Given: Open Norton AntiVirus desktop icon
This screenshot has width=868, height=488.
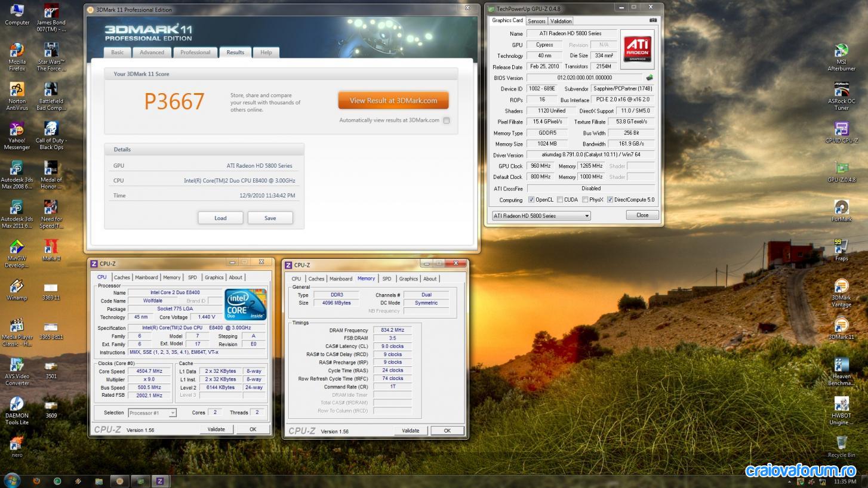Looking at the screenshot, I should (17, 97).
